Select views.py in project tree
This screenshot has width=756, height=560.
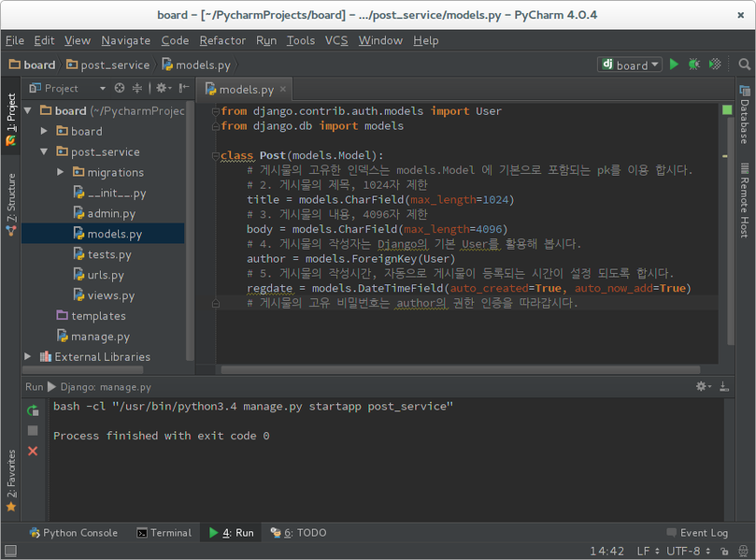coord(104,295)
